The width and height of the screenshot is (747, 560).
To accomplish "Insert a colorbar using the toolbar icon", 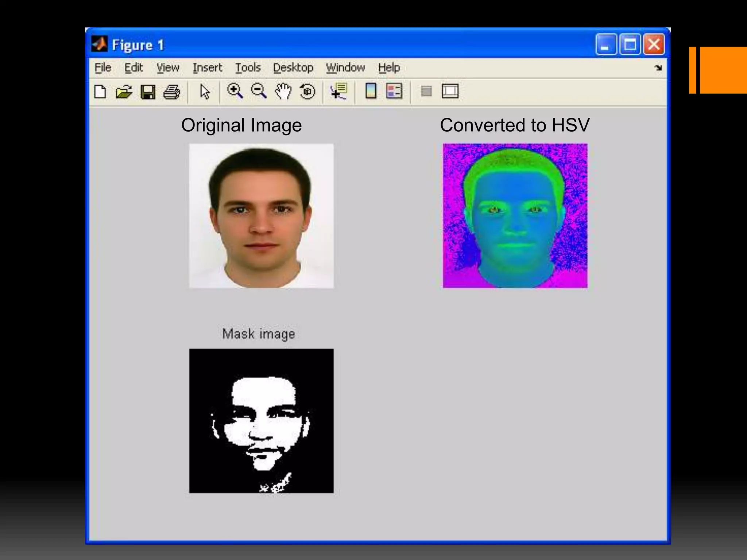I will 371,91.
